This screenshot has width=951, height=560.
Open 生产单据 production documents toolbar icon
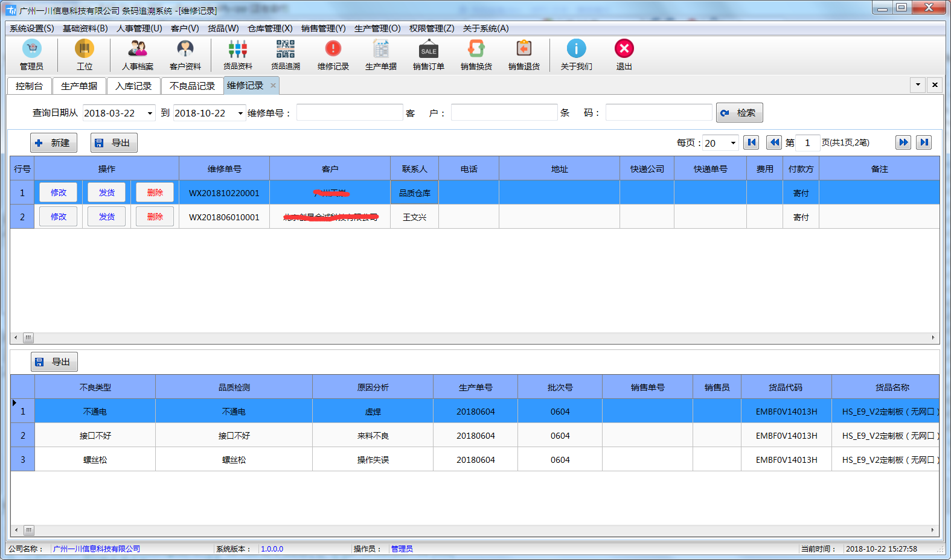tap(381, 55)
